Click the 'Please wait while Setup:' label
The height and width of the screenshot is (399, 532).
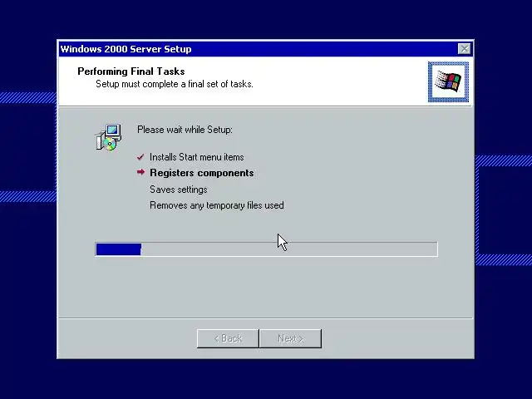tap(185, 130)
